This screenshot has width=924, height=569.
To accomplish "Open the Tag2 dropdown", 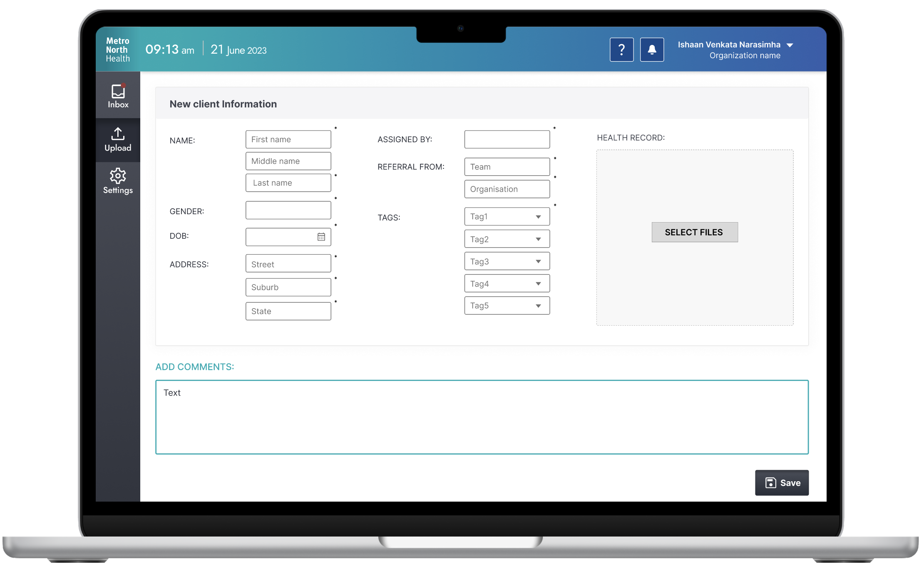I will tap(507, 239).
